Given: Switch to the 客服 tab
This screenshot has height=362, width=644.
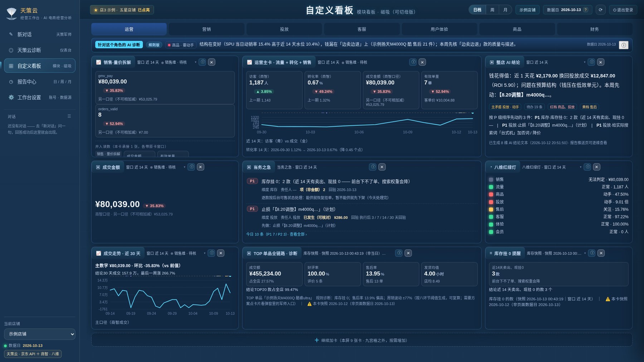Looking at the screenshot, I should [x=362, y=29].
